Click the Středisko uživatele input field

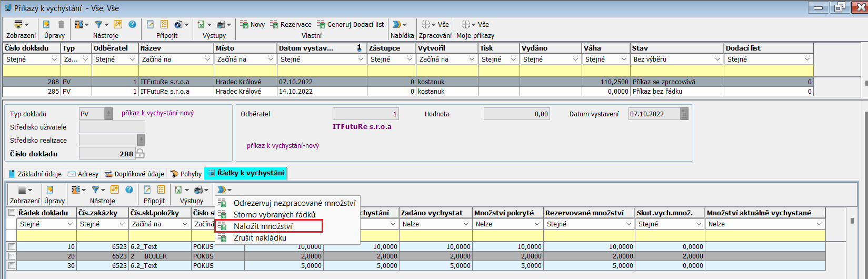tap(112, 127)
